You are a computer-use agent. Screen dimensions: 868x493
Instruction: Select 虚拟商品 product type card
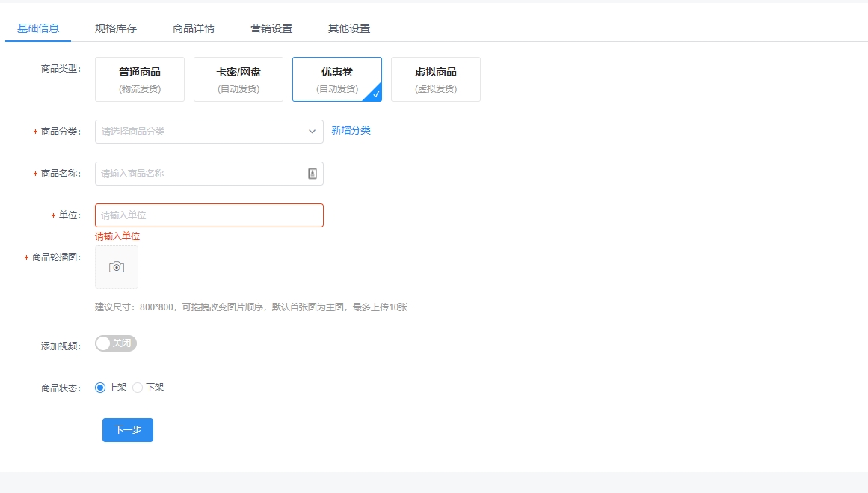436,79
